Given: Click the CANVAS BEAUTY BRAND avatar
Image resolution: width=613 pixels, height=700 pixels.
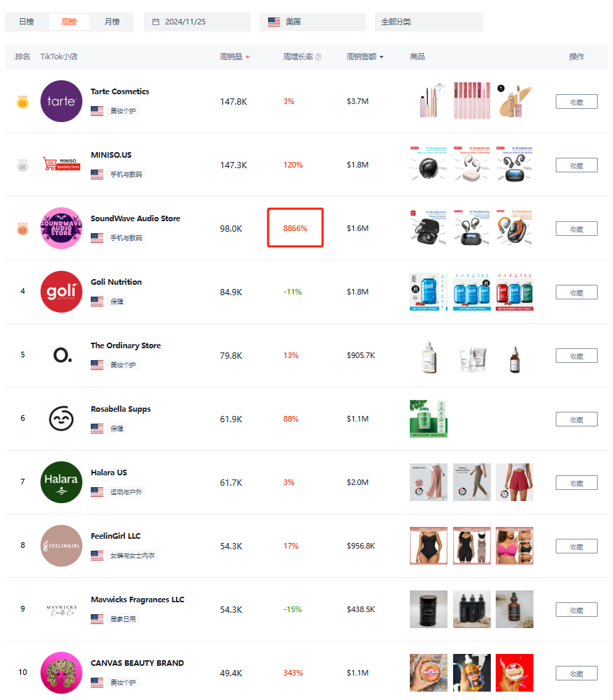Looking at the screenshot, I should tap(61, 673).
